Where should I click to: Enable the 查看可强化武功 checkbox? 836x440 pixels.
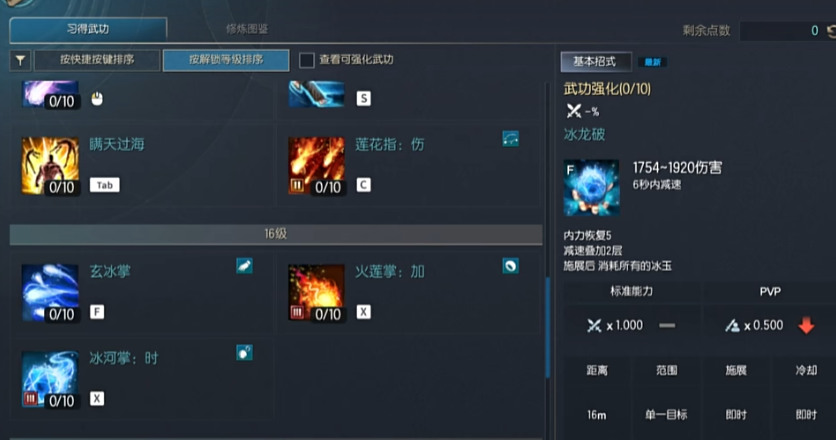click(x=307, y=60)
